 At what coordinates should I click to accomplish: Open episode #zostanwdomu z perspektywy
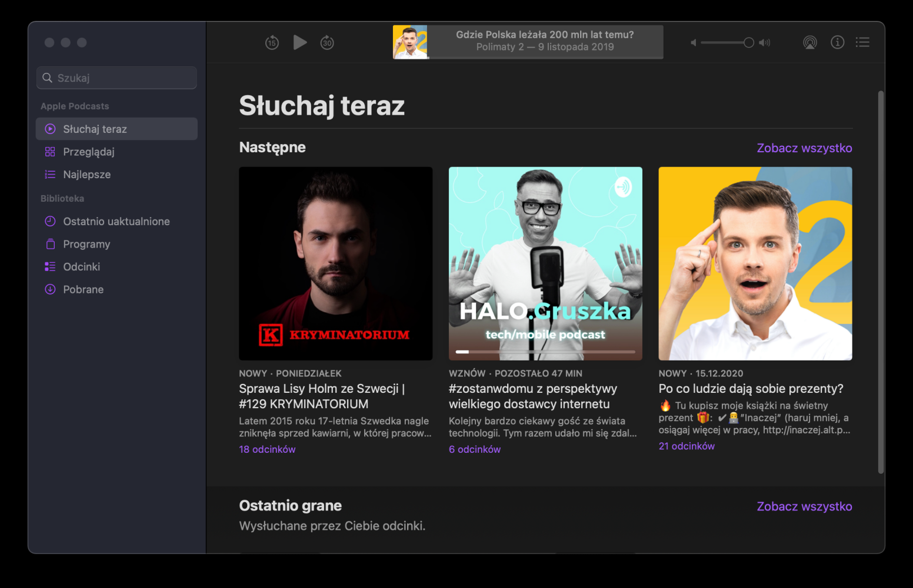(533, 396)
